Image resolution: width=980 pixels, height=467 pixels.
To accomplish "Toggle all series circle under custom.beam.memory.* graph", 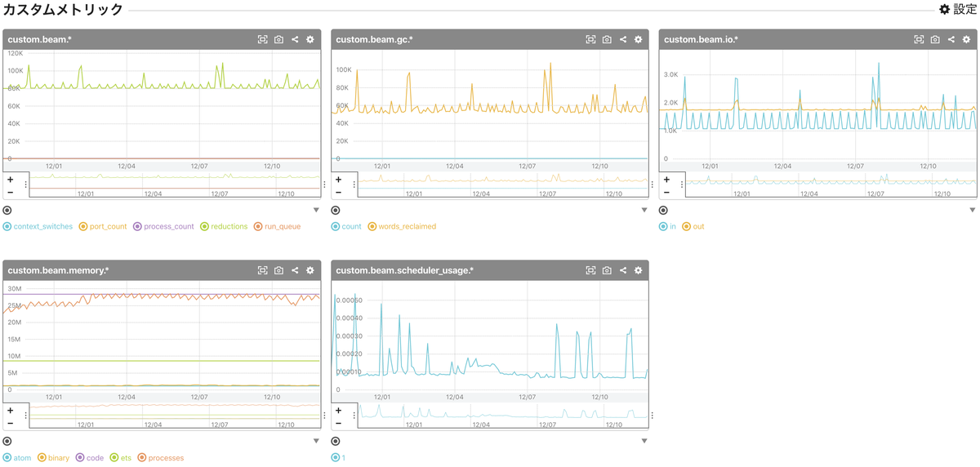I will [7, 441].
